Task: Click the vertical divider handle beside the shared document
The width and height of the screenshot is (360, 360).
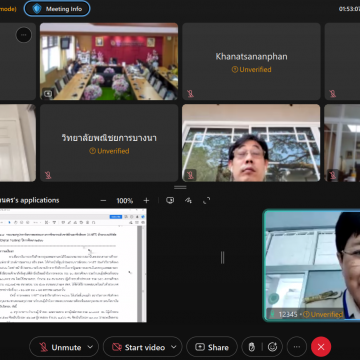Action: point(222,257)
